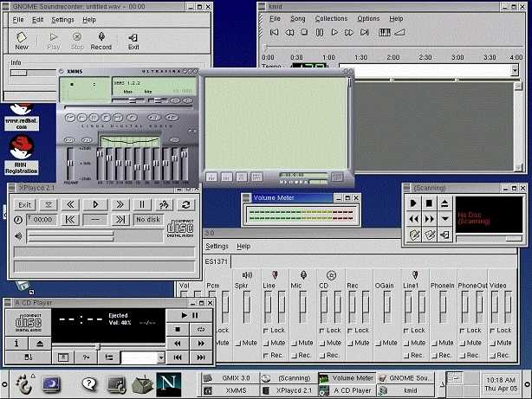Open the GNOME foot main menu

(23, 383)
